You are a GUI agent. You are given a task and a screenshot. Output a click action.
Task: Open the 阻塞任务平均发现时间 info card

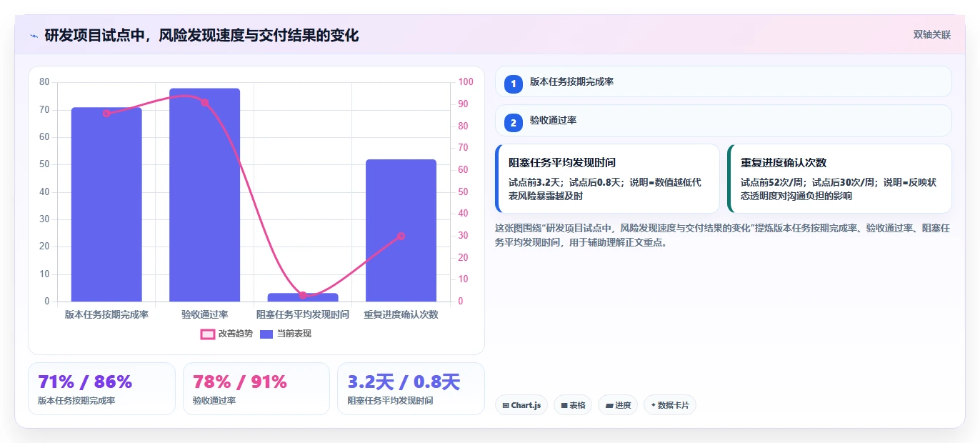click(607, 179)
